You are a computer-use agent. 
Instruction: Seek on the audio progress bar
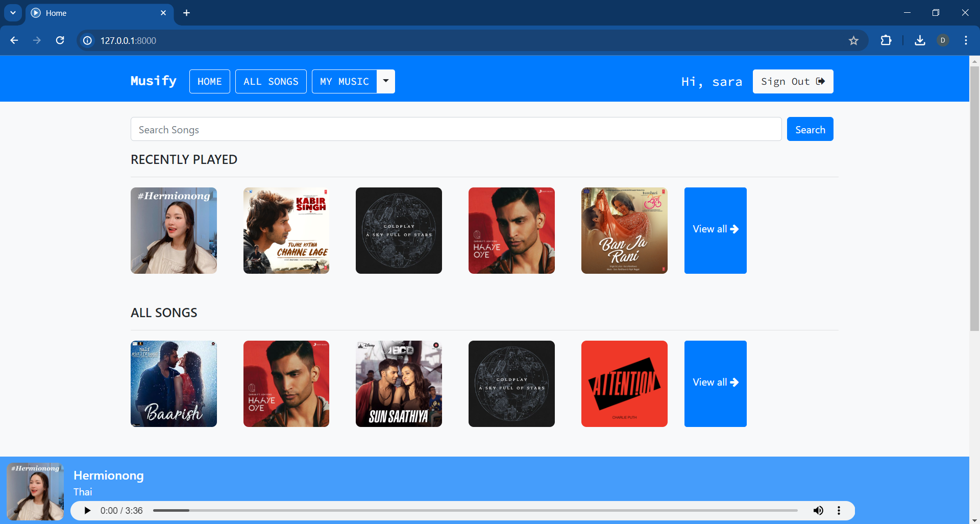tap(475, 511)
